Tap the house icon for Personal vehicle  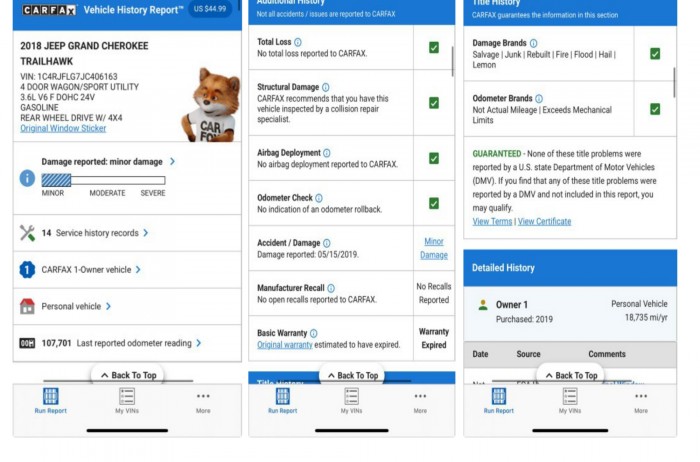pos(28,306)
